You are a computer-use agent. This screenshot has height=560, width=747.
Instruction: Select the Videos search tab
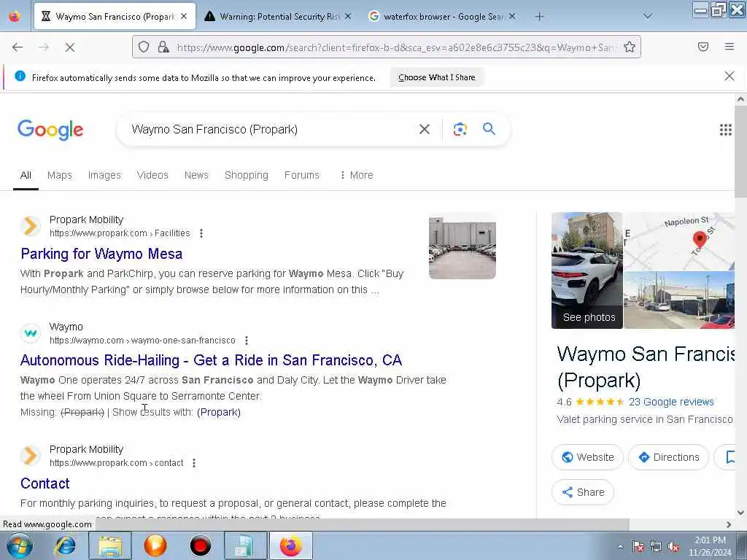coord(152,175)
